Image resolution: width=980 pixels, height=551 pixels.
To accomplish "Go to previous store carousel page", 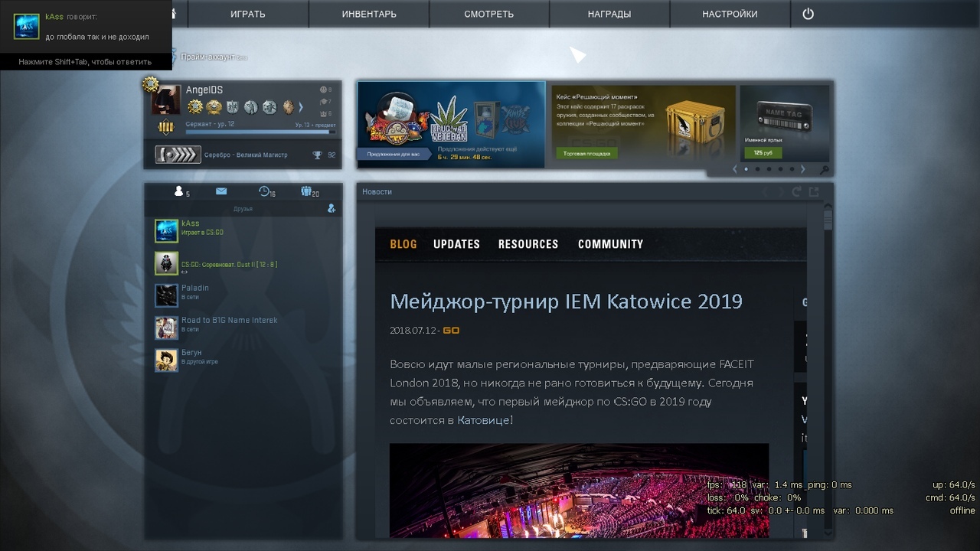I will pyautogui.click(x=735, y=169).
